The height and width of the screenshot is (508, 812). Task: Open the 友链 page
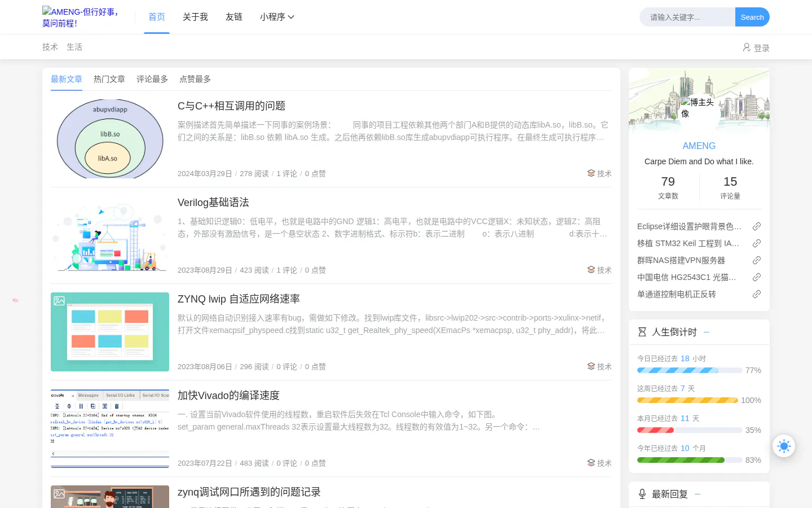point(234,17)
